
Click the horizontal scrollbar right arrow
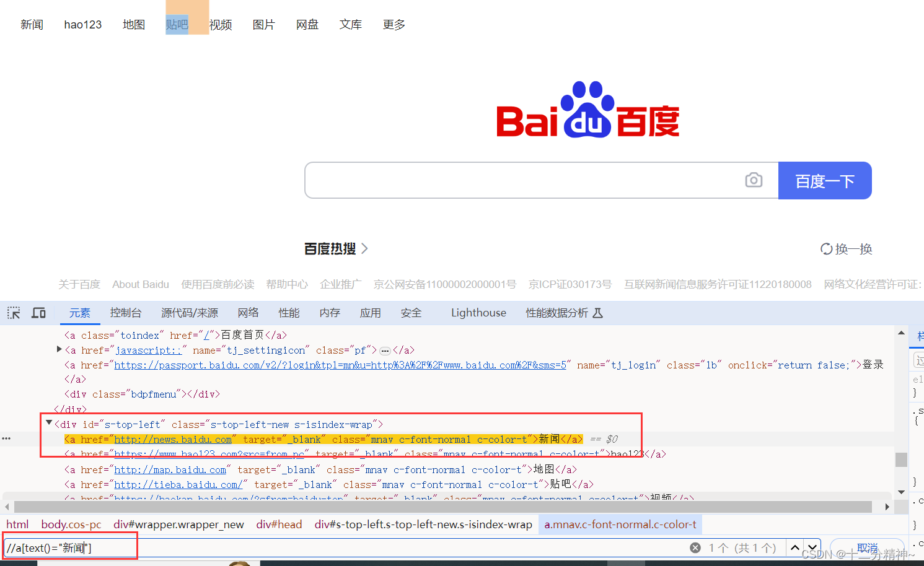[887, 507]
